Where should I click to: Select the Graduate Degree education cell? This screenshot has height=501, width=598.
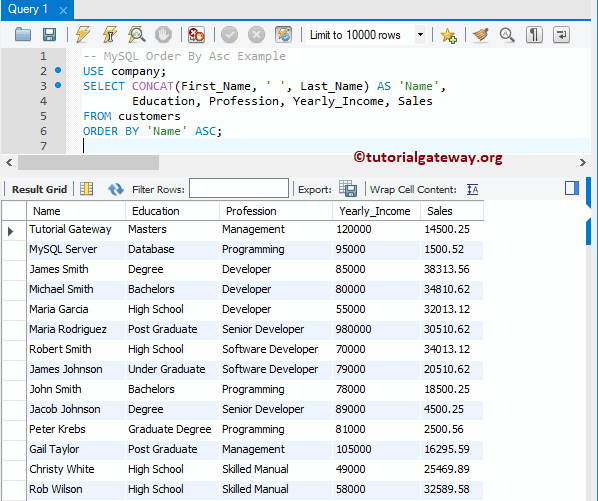pyautogui.click(x=172, y=429)
